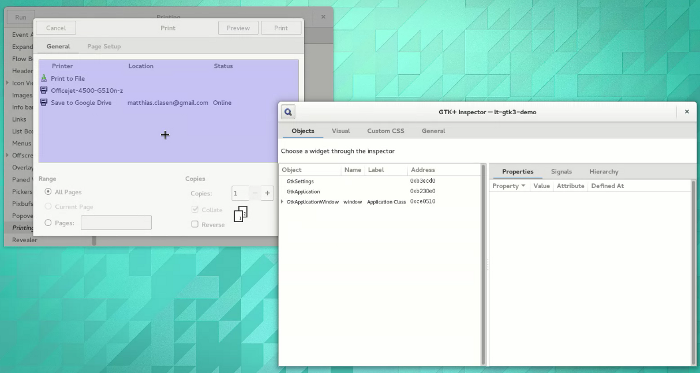Increase copies with the plus button

267,193
